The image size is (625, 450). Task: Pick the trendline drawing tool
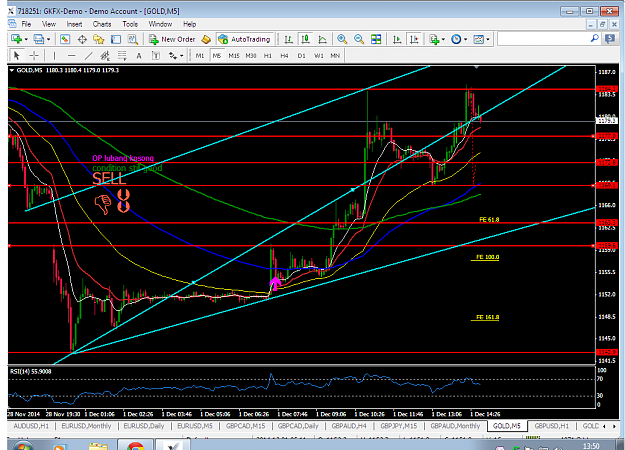coord(88,56)
